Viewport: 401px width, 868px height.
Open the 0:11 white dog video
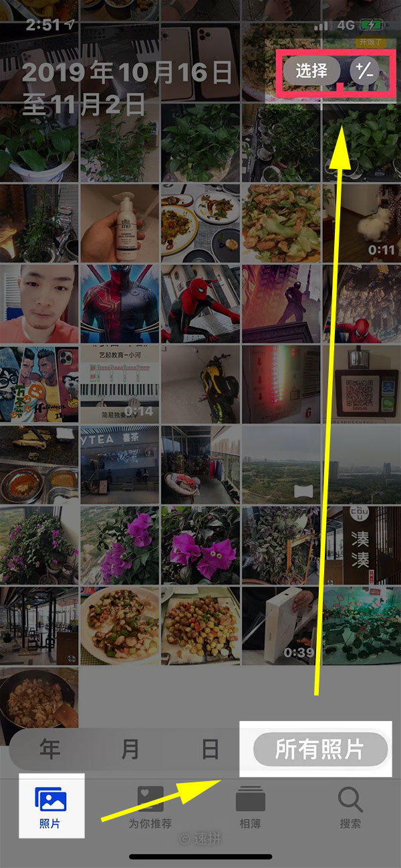tap(362, 223)
